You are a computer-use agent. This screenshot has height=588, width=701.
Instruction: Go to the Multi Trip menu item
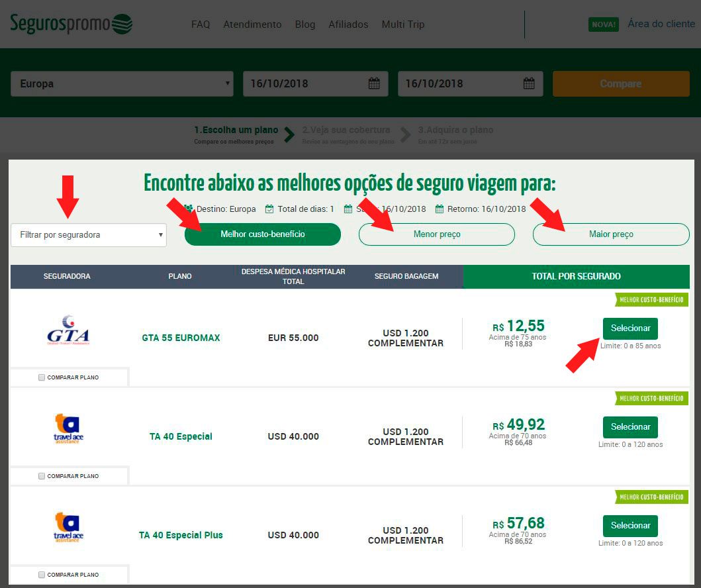(x=403, y=24)
